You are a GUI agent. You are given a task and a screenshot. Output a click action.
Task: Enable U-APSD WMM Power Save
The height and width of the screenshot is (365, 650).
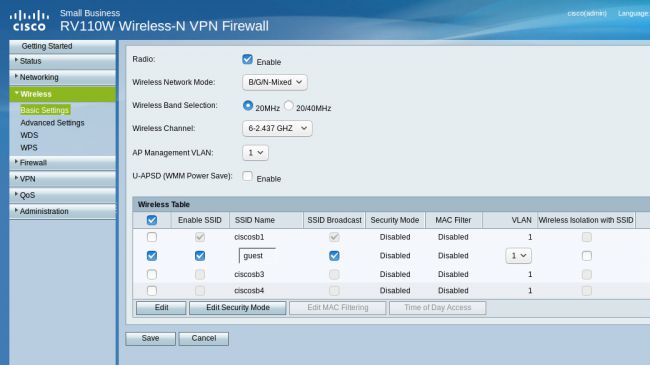point(247,176)
